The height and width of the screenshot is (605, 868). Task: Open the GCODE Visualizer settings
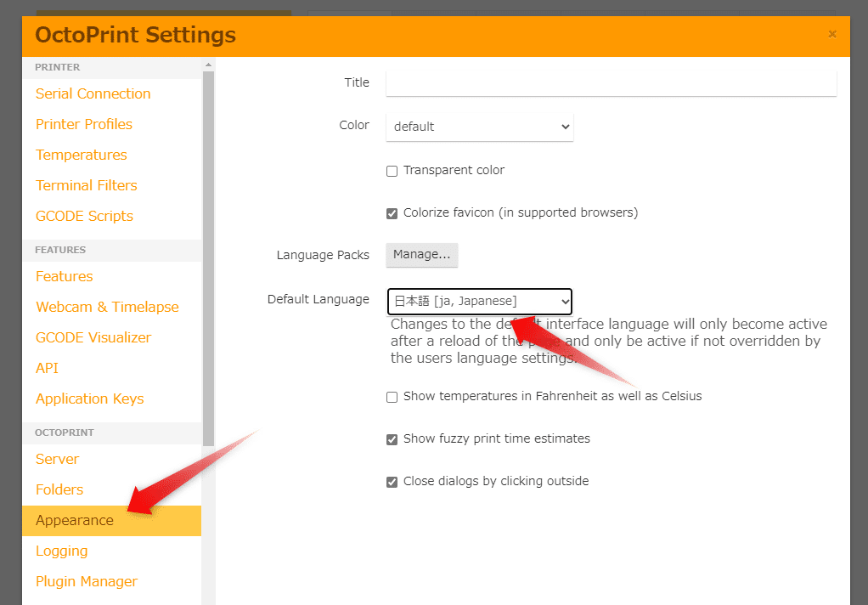[93, 337]
